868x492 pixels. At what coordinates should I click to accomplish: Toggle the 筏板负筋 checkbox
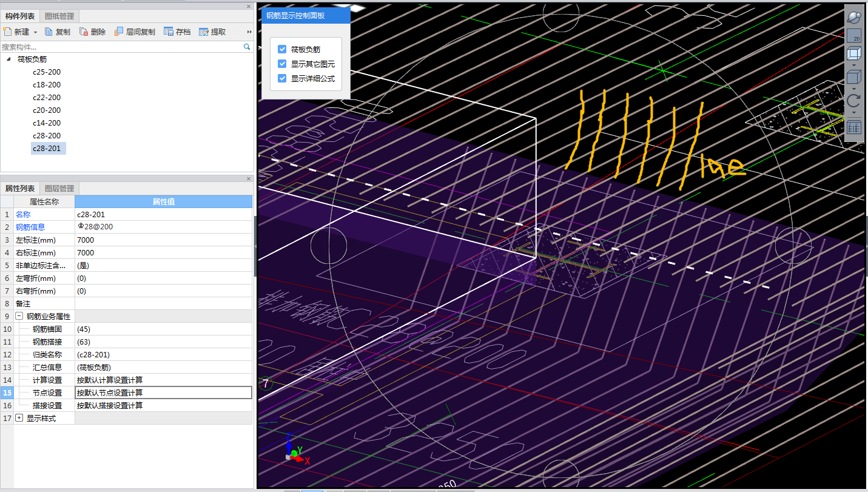pos(282,49)
